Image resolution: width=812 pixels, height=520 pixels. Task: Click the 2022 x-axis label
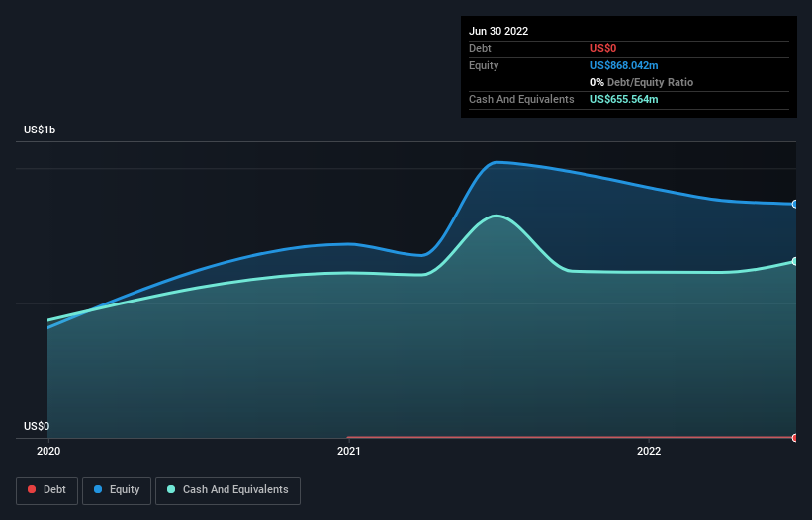pyautogui.click(x=649, y=451)
